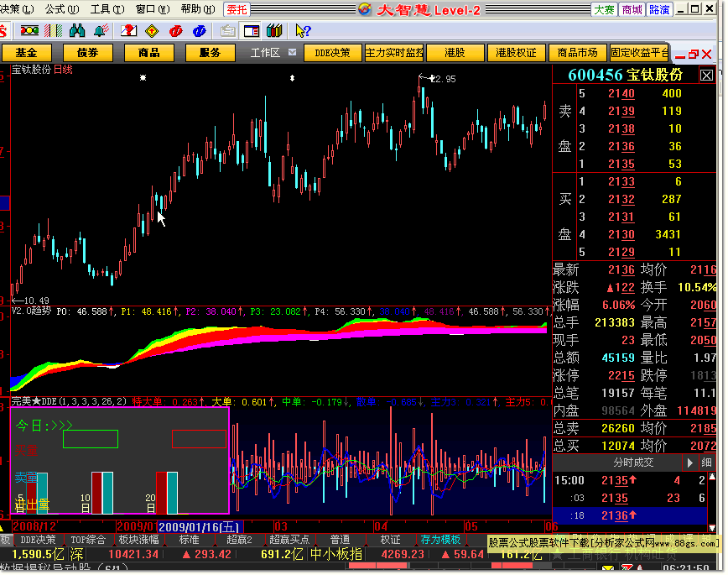Click the Dazhihui globe logo icon

[365, 9]
